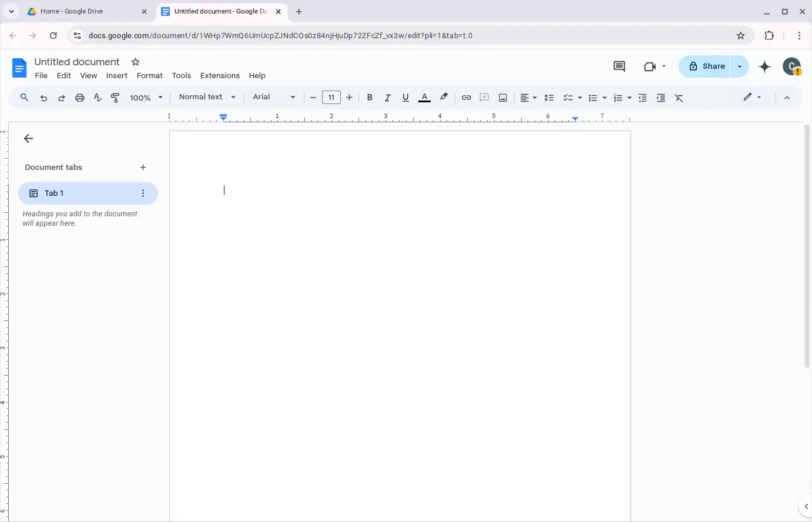
Task: Toggle bold formatting
Action: [x=370, y=98]
